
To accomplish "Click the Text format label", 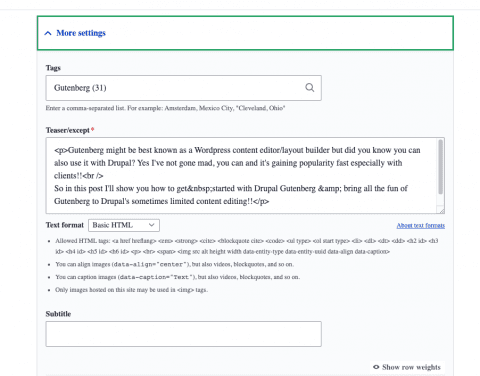I will click(65, 225).
